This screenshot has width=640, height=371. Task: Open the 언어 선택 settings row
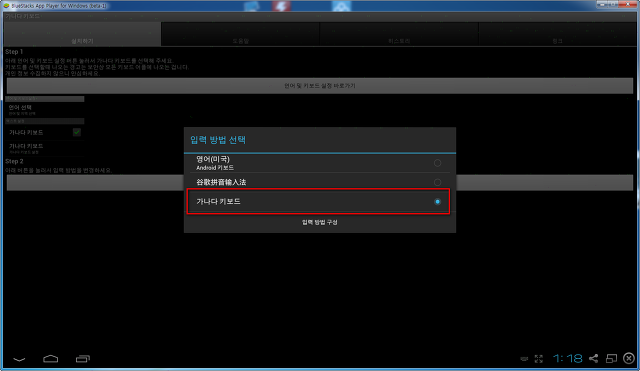pos(44,109)
